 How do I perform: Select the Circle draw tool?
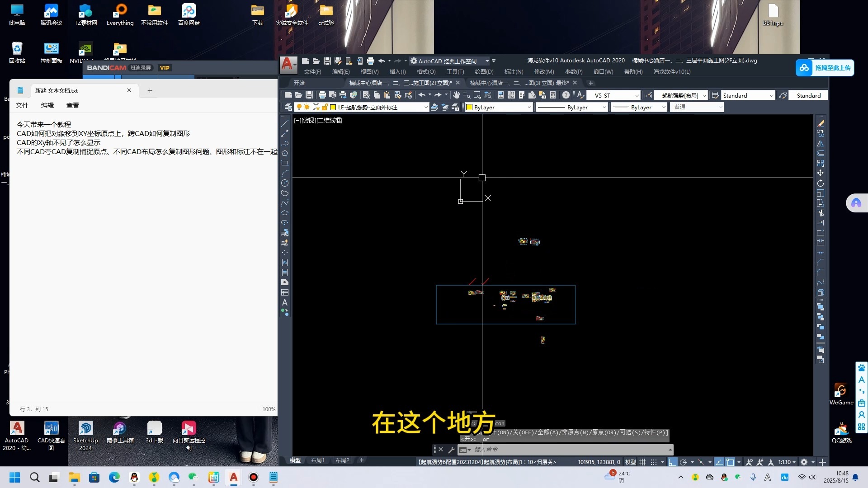285,183
